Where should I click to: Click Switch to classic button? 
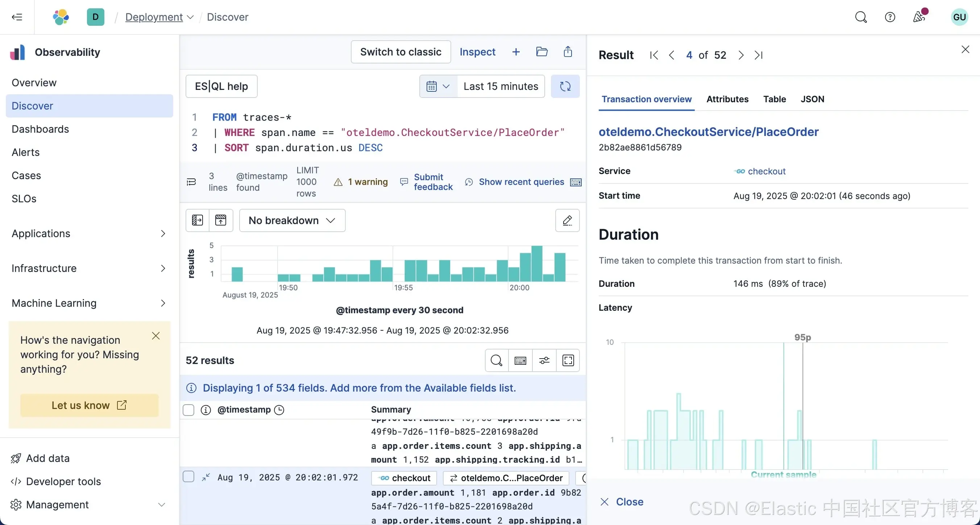(400, 52)
